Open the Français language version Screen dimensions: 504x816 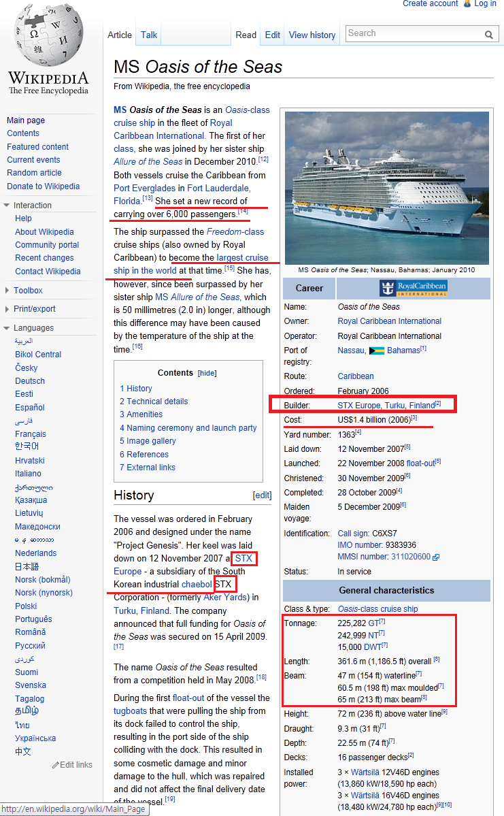(30, 434)
